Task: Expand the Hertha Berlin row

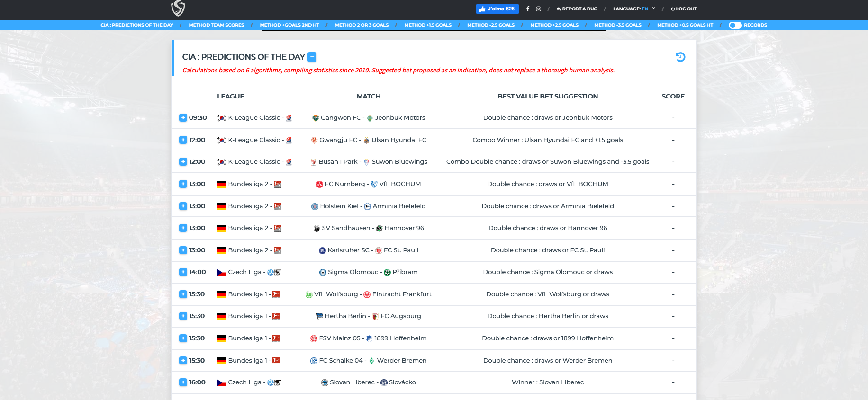Action: (183, 316)
